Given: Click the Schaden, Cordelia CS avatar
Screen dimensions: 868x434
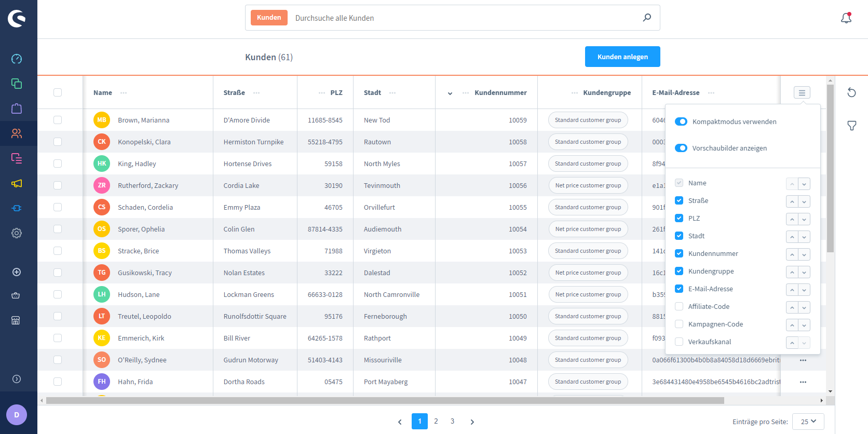Looking at the screenshot, I should 102,207.
